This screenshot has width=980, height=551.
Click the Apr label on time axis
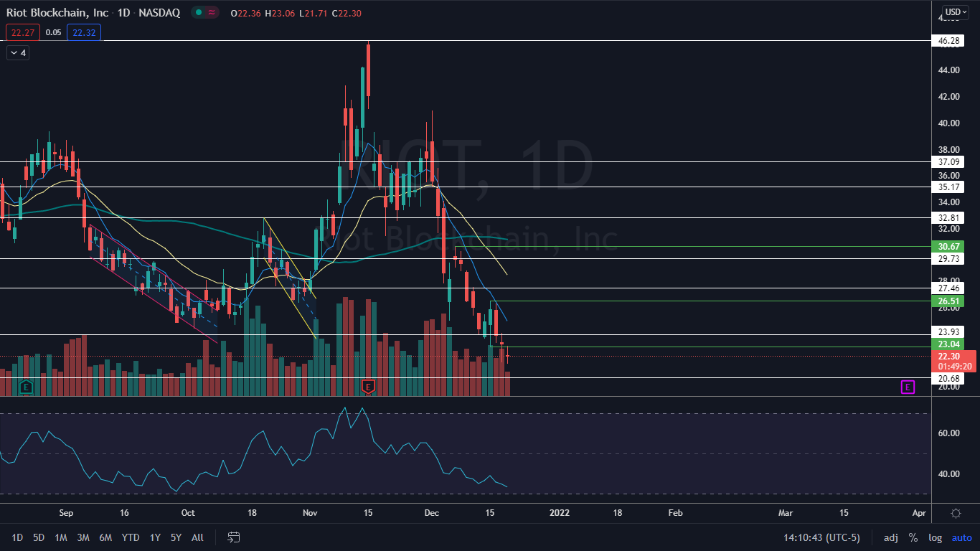coord(918,513)
